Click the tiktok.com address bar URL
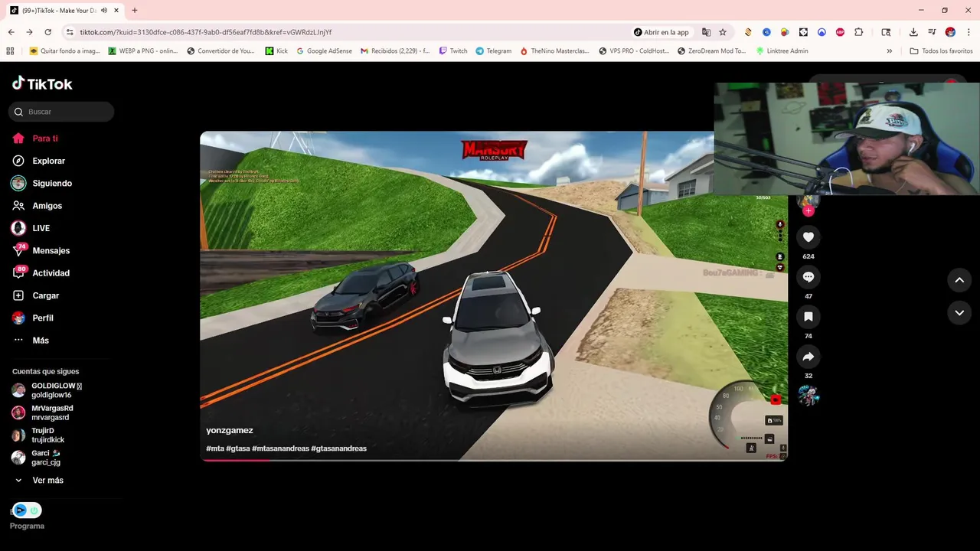The width and height of the screenshot is (980, 551). coord(206,32)
